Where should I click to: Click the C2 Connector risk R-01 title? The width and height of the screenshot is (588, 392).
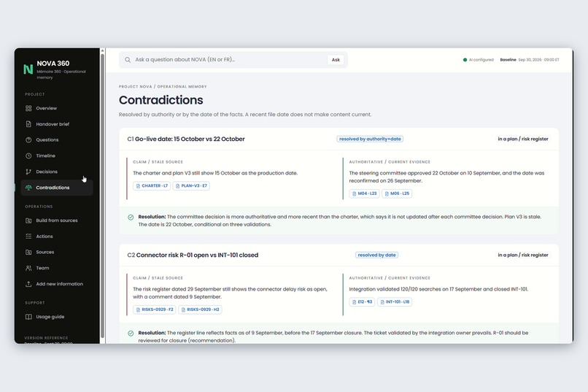coord(193,255)
